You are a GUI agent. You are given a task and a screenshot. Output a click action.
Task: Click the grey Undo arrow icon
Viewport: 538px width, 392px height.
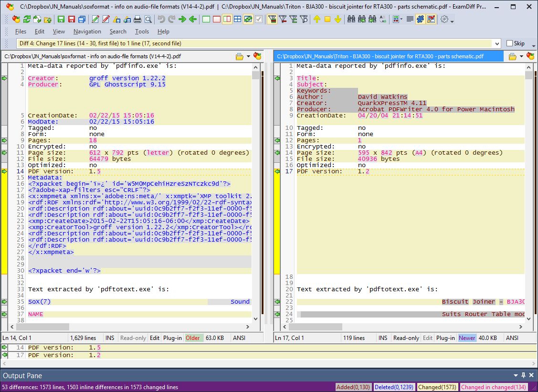point(161,19)
